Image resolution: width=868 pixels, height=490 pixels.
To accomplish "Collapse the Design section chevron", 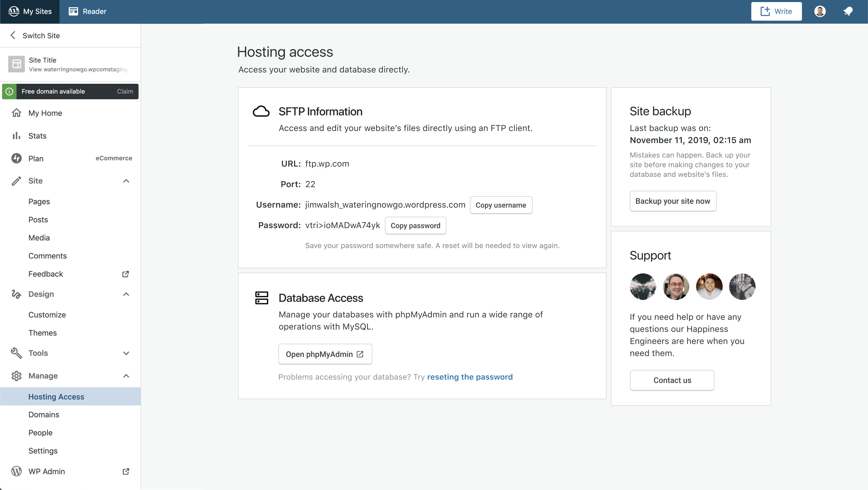I will coord(126,294).
